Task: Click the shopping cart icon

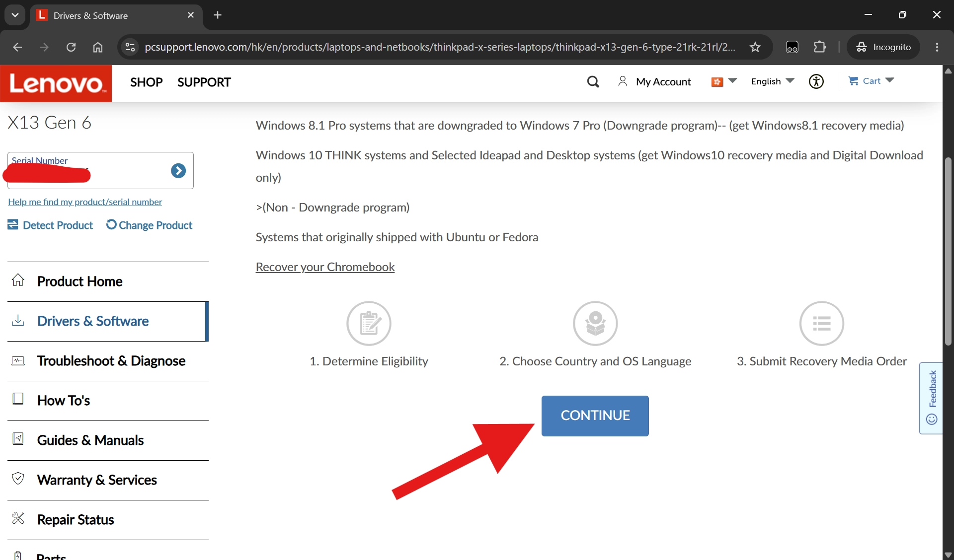Action: [x=853, y=81]
